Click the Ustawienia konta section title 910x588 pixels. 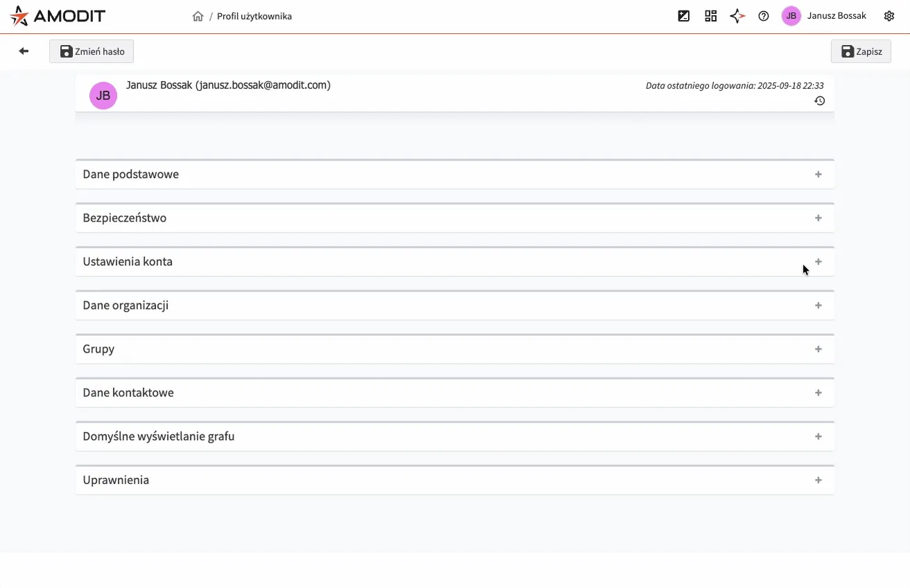tap(128, 262)
